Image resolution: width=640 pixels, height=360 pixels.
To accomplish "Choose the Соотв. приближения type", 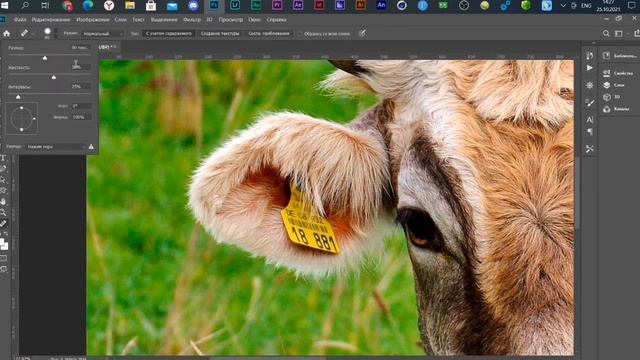I will [269, 33].
